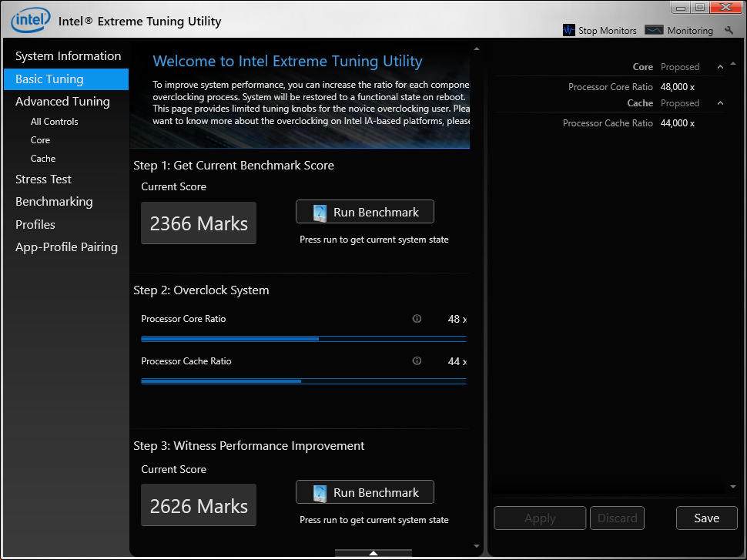Open the Core tuning sub-item
Image resolution: width=747 pixels, height=560 pixels.
coord(41,140)
